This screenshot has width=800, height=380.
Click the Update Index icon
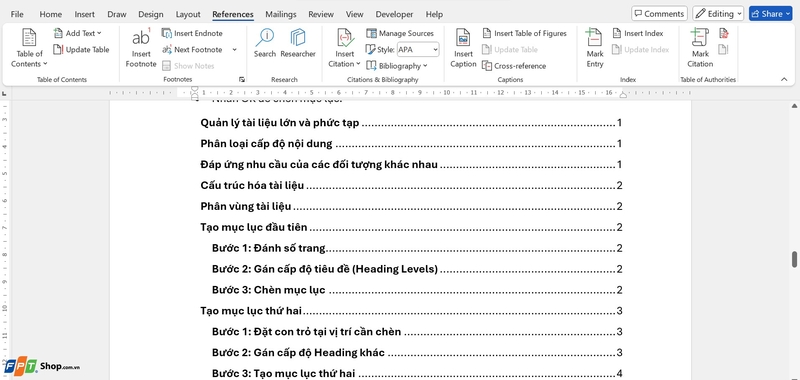[x=617, y=49]
